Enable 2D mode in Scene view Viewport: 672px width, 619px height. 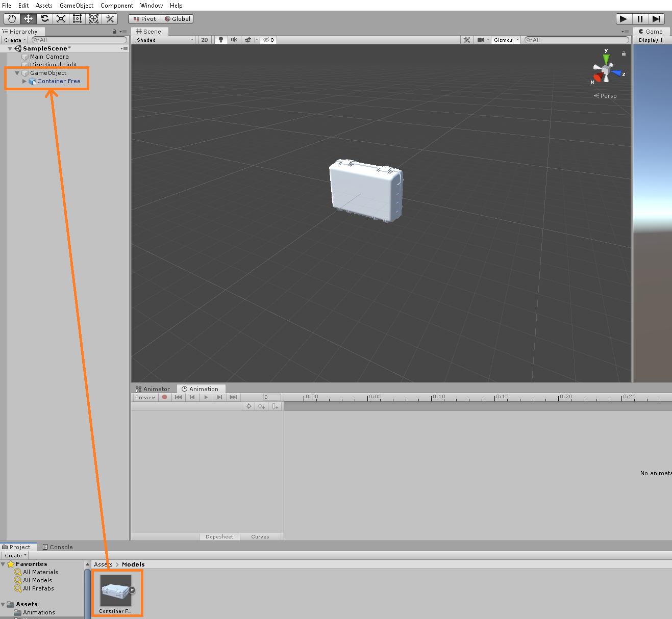click(x=204, y=39)
